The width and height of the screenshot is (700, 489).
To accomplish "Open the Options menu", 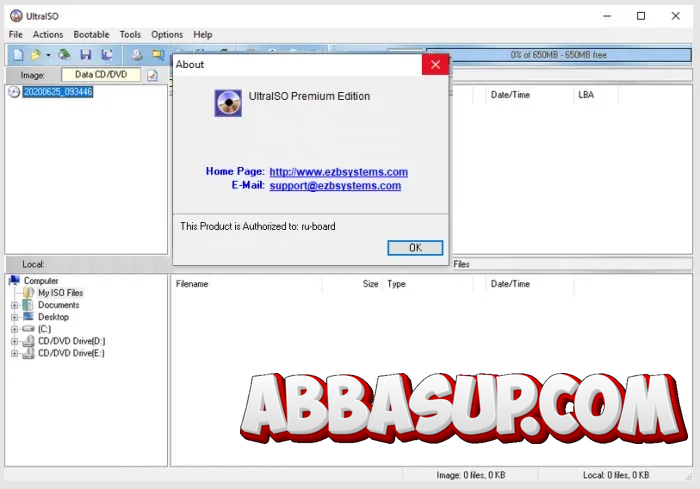I will pyautogui.click(x=167, y=34).
